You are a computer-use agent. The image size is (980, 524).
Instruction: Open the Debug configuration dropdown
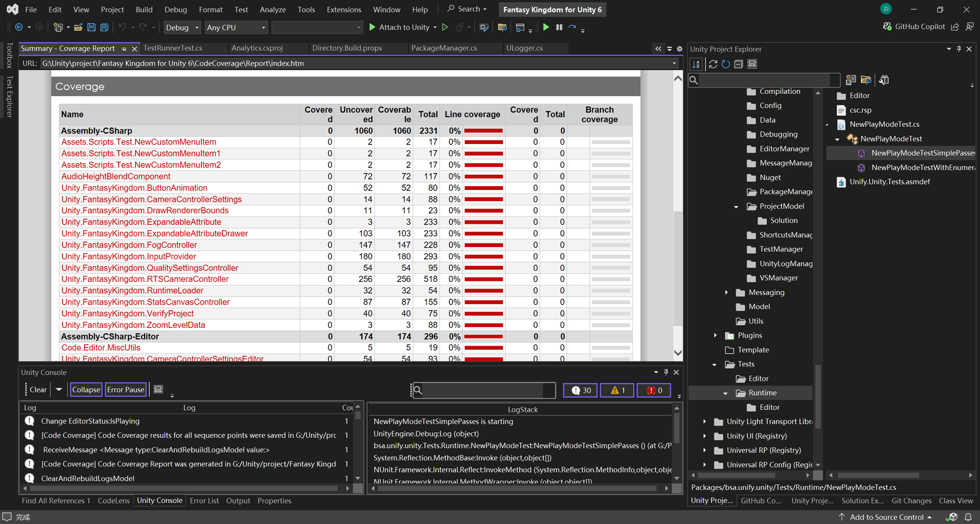(x=182, y=28)
